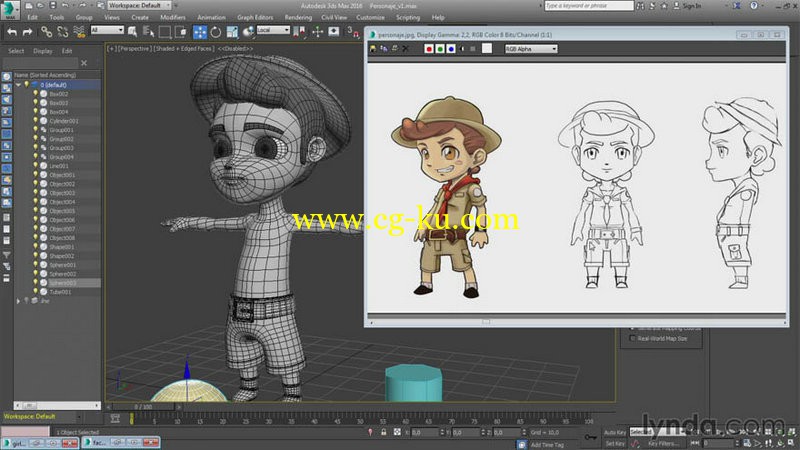Open the Animation menu
The image size is (800, 450).
coord(211,17)
